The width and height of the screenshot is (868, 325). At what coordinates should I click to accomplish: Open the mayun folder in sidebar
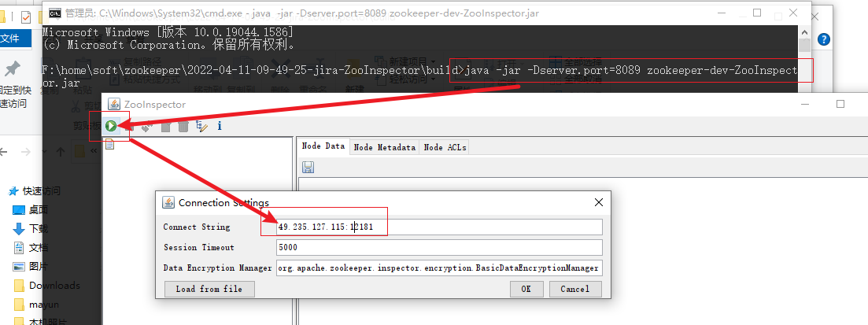[36, 304]
